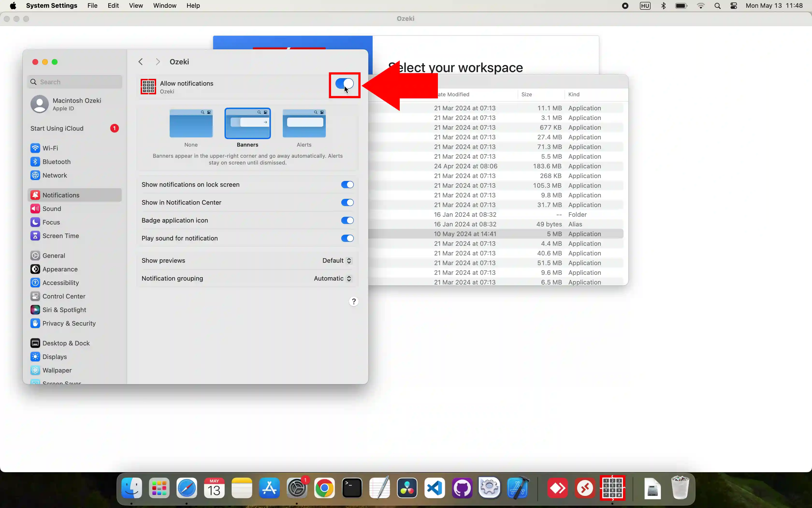Open Siri & Spotlight settings
This screenshot has width=812, height=508.
tap(75, 310)
